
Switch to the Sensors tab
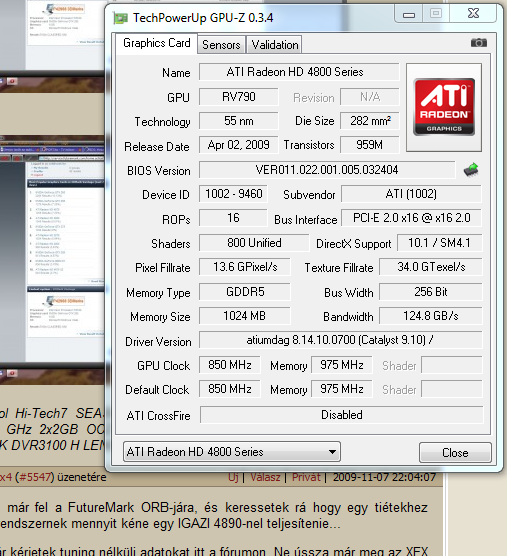click(221, 45)
